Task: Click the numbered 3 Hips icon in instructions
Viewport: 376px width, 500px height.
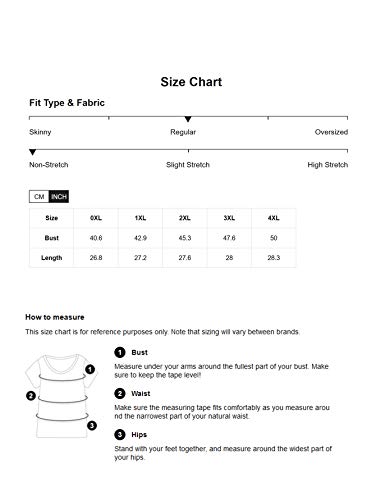Action: click(119, 435)
